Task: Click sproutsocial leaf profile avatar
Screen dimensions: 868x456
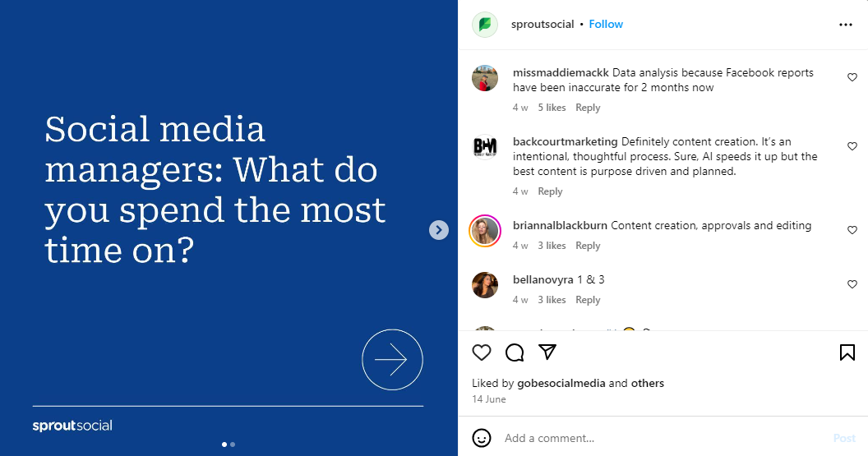Action: pyautogui.click(x=485, y=25)
